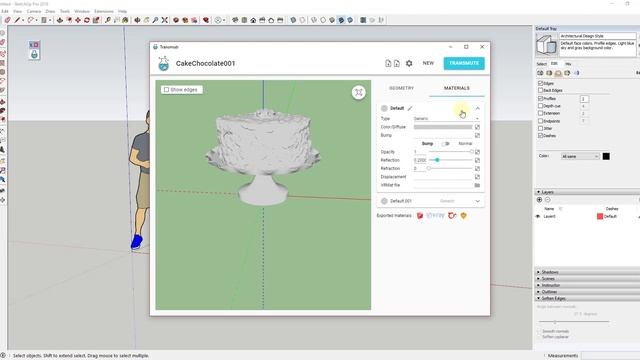
Task: Select V-Ray exported material option
Action: pos(435,216)
